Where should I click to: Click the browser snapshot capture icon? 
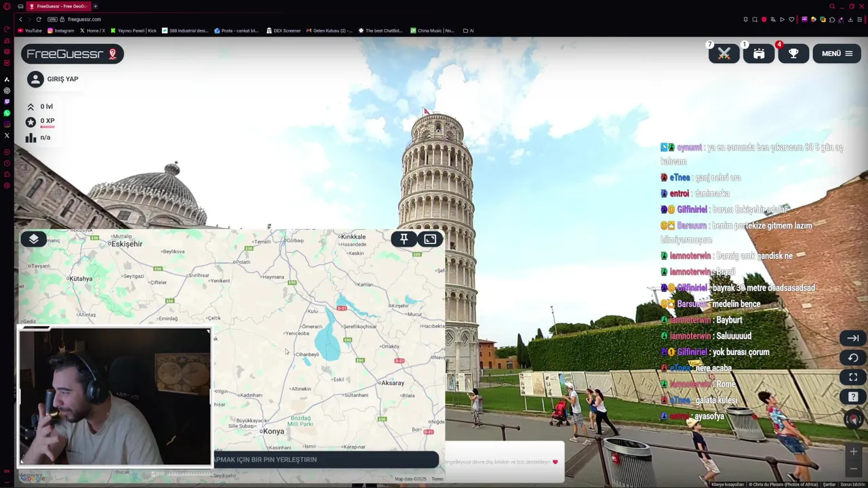tap(755, 19)
